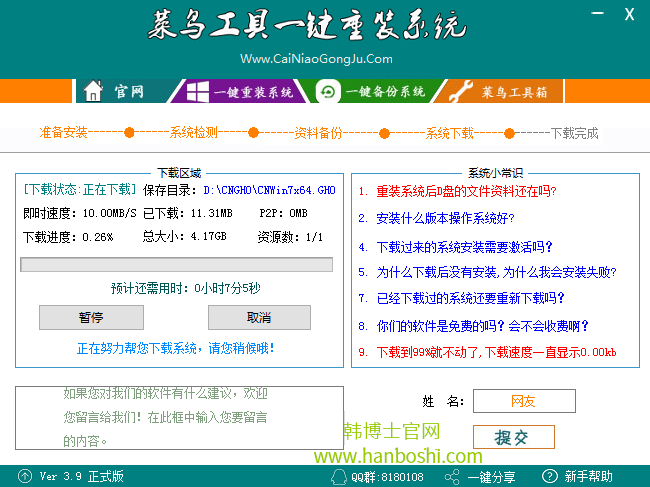Click the Windows logo icon for 一键重装系统
Viewport: 650px width, 487px height.
[195, 91]
